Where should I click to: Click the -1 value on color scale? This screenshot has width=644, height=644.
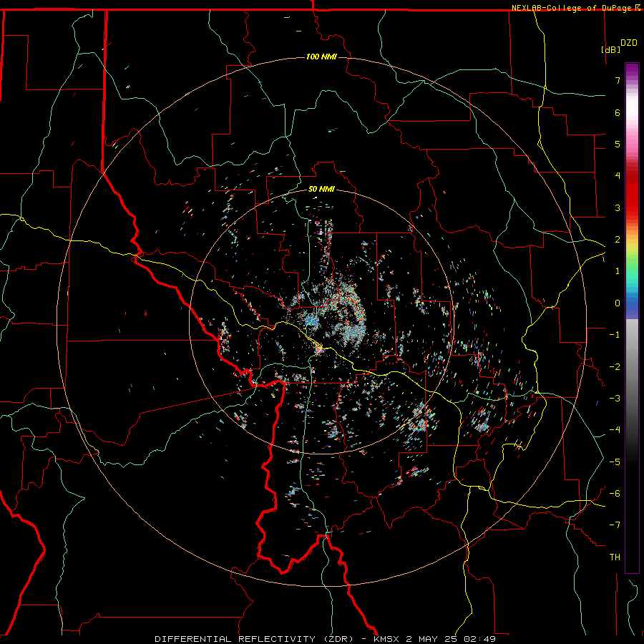pos(615,335)
